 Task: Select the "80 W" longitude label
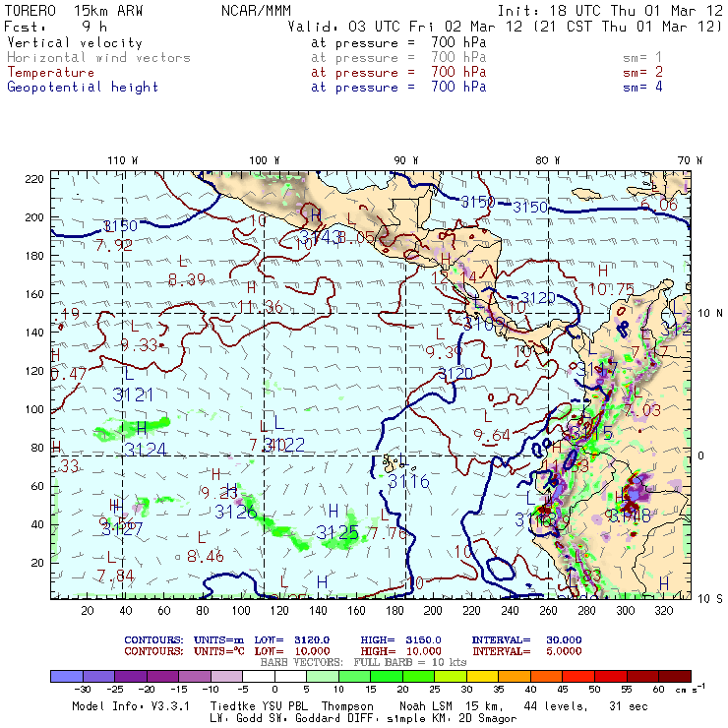(x=548, y=160)
